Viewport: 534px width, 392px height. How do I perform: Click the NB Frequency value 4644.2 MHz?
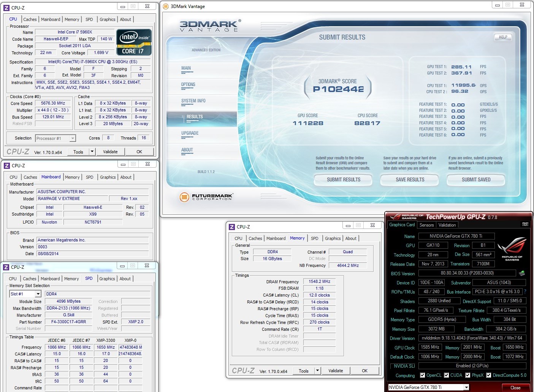click(348, 265)
